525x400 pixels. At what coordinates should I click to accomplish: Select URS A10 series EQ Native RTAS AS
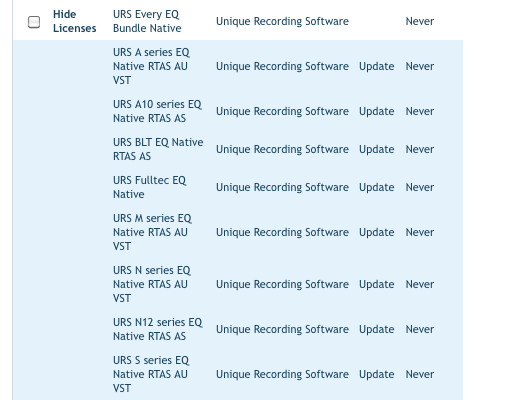coord(157,111)
